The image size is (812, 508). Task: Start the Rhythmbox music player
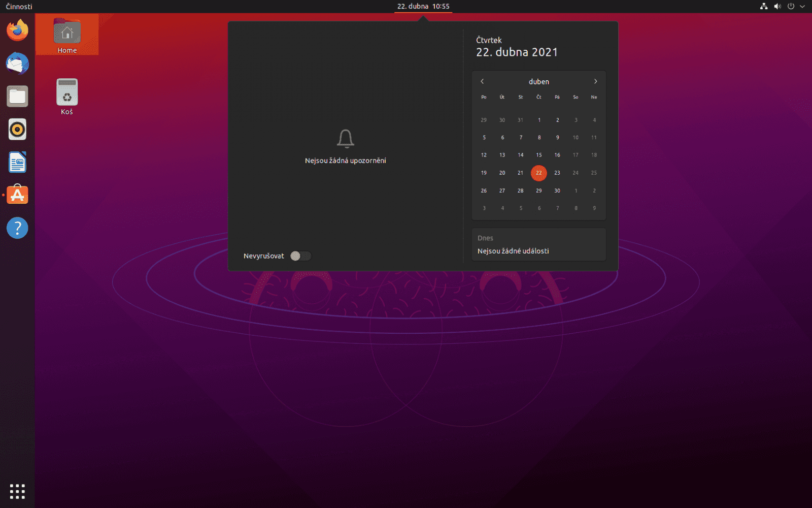(17, 129)
